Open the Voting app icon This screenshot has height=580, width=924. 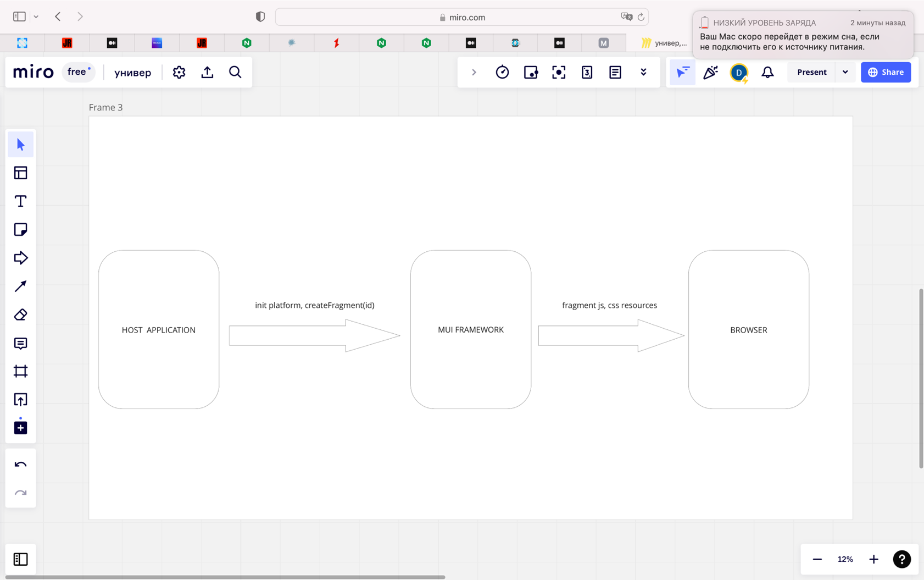[531, 72]
